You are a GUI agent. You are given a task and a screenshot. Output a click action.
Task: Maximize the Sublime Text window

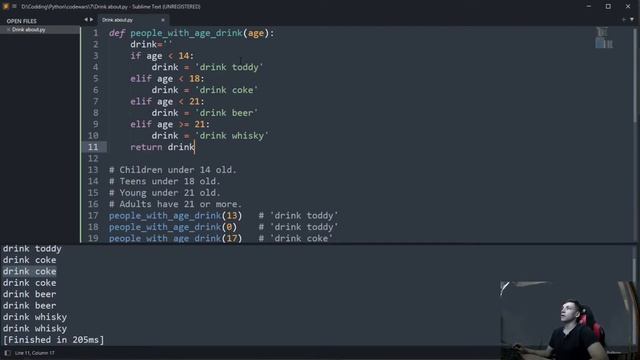[x=608, y=7]
